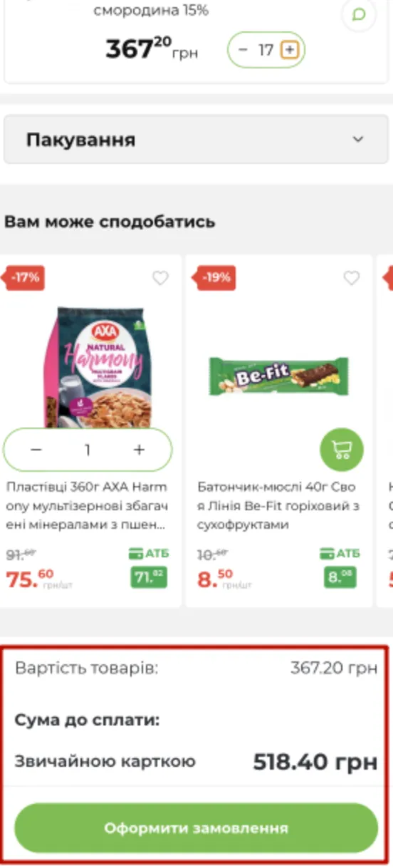
Task: Open Пластівці 360г AXA product title
Action: tap(87, 506)
